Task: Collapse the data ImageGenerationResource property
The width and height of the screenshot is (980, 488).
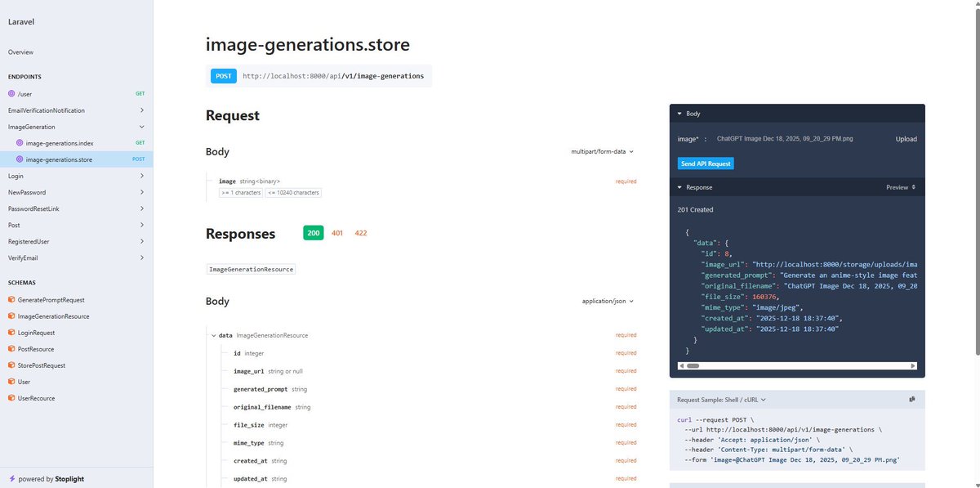Action: point(214,335)
